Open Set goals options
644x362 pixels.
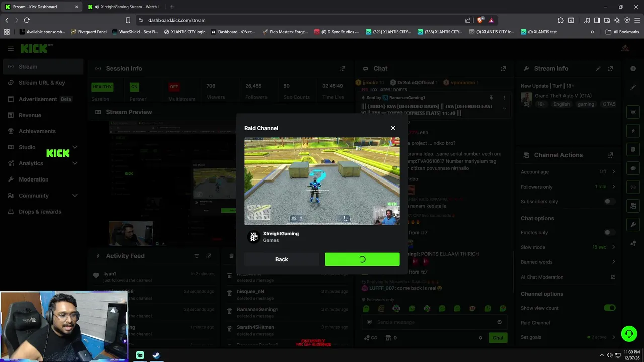point(568,337)
